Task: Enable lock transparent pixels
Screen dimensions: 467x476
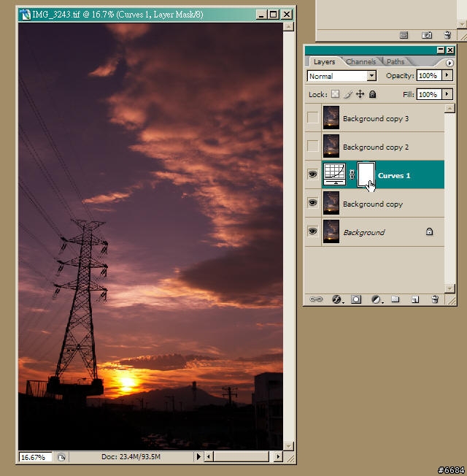Action: coord(335,94)
